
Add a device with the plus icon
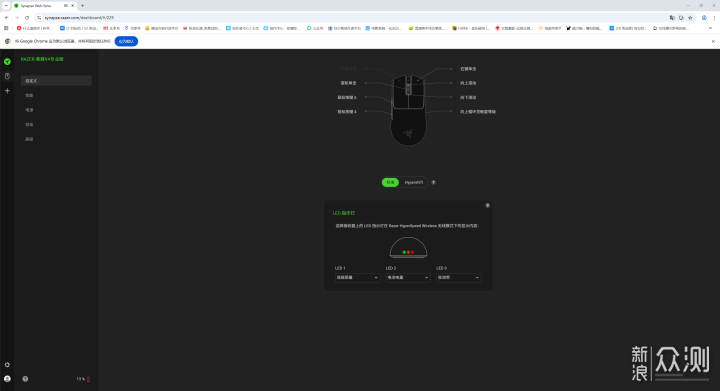[7, 91]
